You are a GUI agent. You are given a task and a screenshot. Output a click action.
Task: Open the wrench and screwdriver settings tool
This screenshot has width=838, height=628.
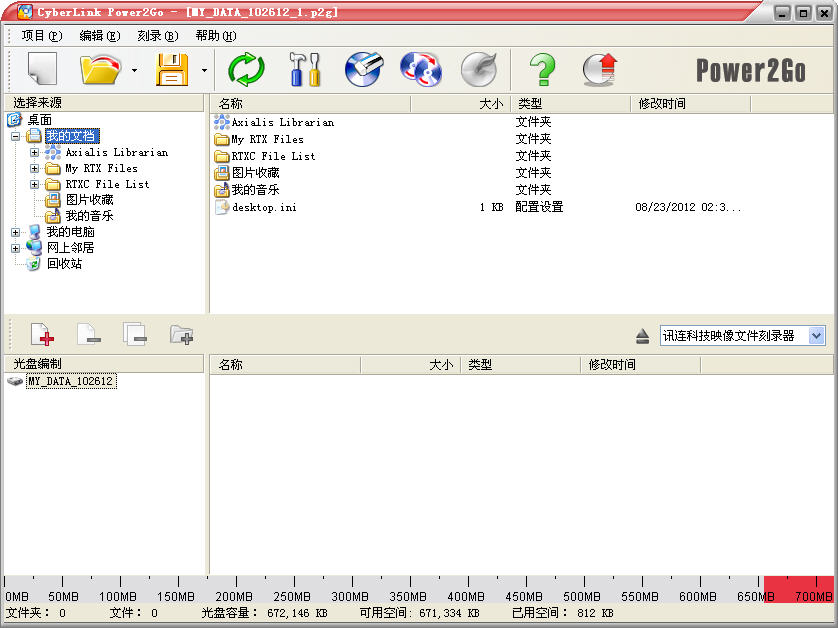[304, 70]
